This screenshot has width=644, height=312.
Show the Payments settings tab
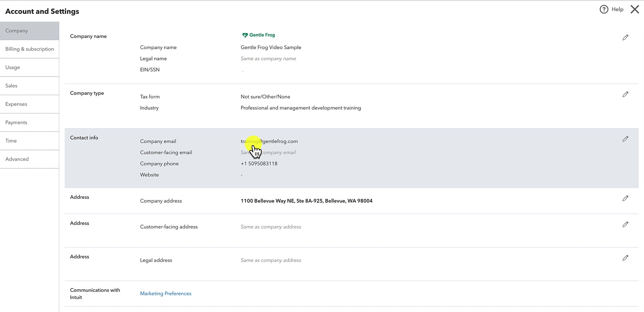(x=29, y=122)
